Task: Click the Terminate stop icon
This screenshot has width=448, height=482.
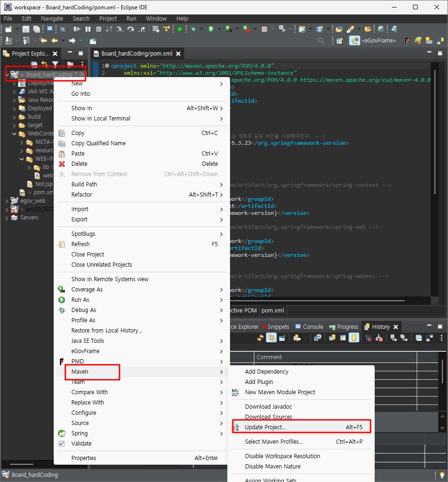Action: [x=98, y=29]
